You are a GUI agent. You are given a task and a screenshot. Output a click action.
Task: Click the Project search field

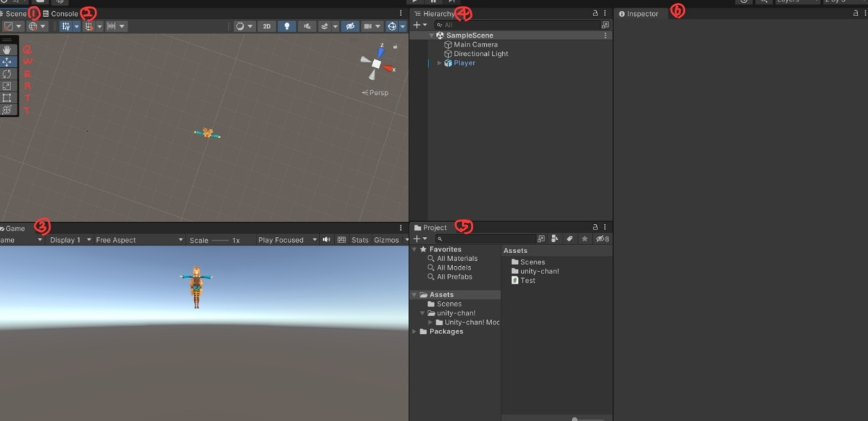click(485, 239)
